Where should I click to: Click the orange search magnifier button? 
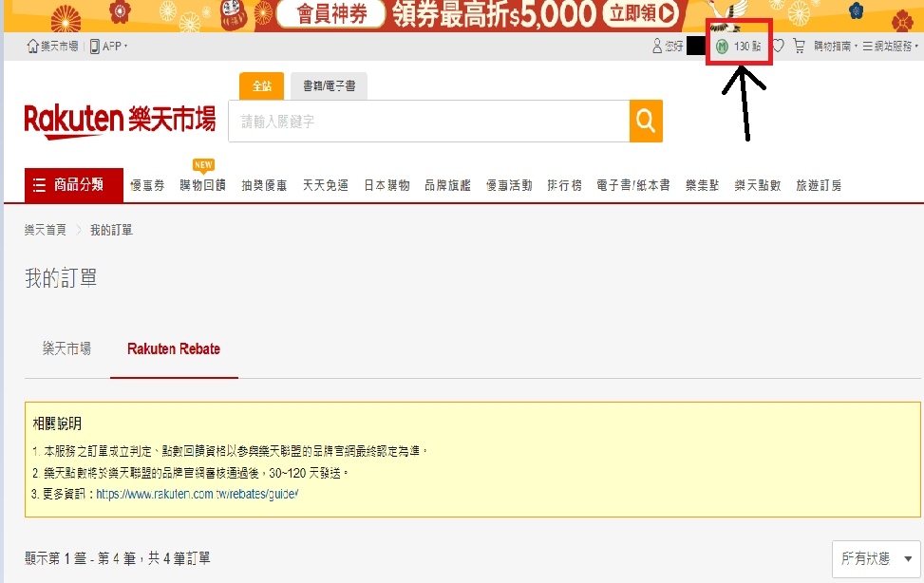(646, 121)
